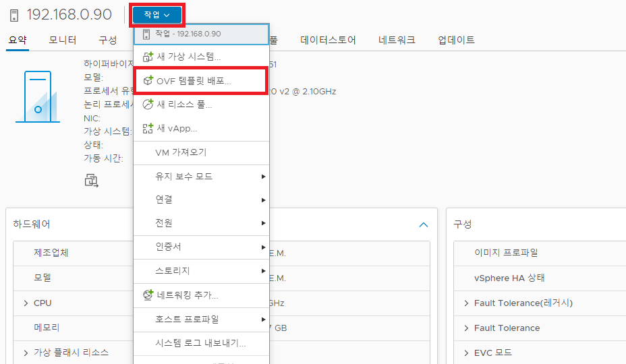Click the 192.168.0.90 host title

click(69, 15)
